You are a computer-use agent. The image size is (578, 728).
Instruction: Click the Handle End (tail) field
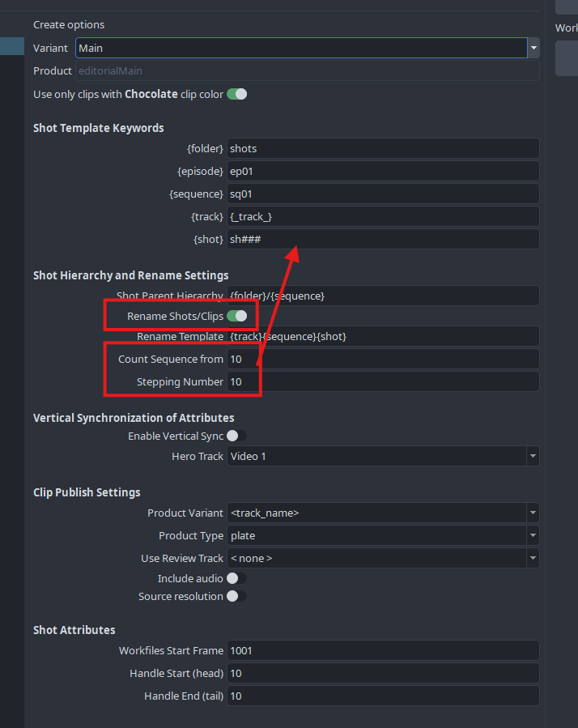point(383,696)
